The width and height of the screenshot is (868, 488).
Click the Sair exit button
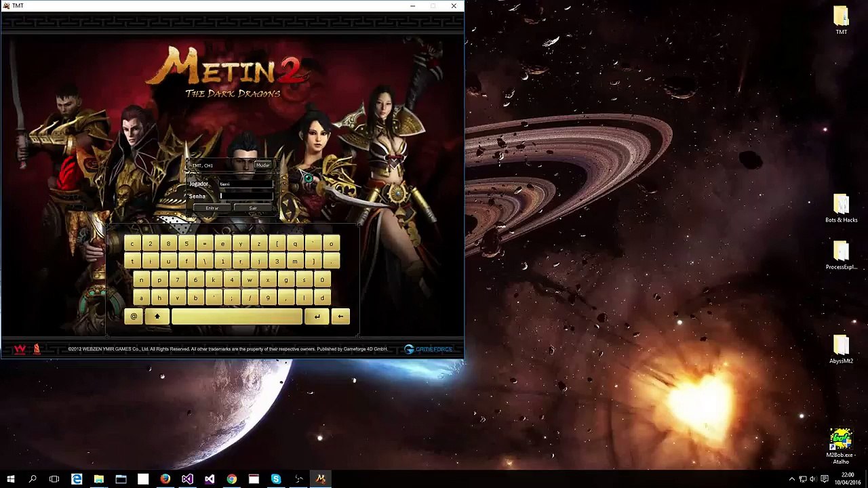coord(253,208)
